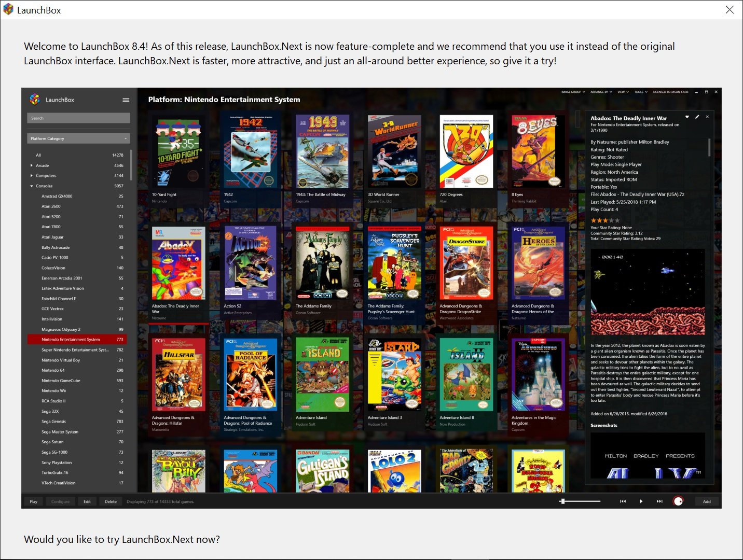Select 8 Eyes game cover
743x560 pixels.
pyautogui.click(x=538, y=151)
